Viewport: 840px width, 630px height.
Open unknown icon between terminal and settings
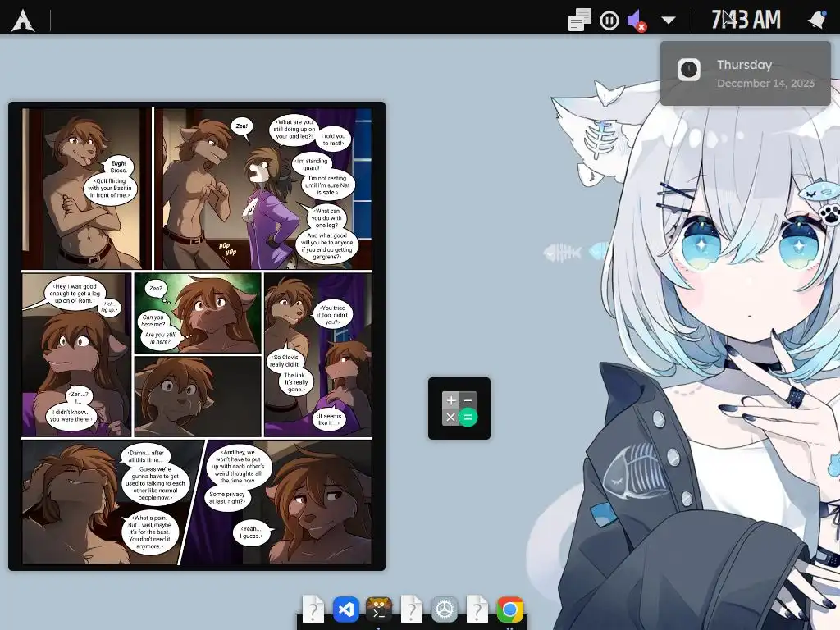[x=412, y=609]
